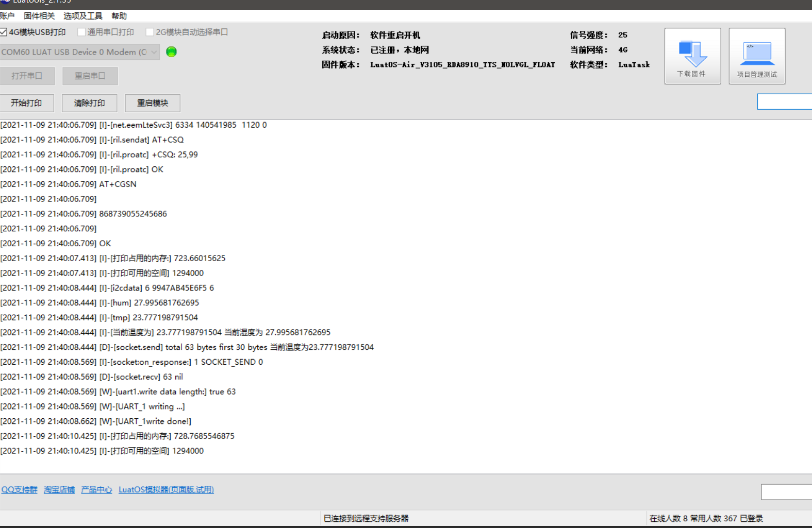Screen dimensions: 812x528
Task: Open the 选项及工具 menu
Action: [x=83, y=16]
